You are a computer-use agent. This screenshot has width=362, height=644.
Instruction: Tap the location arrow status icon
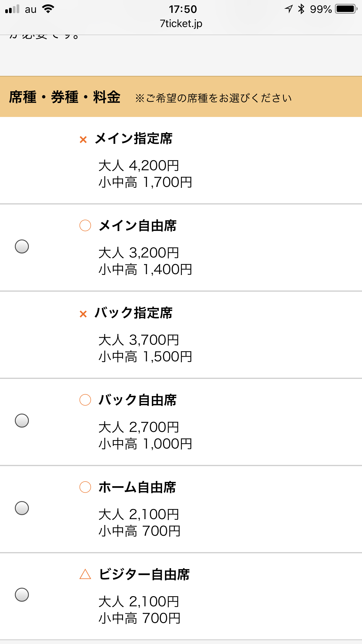(x=289, y=9)
